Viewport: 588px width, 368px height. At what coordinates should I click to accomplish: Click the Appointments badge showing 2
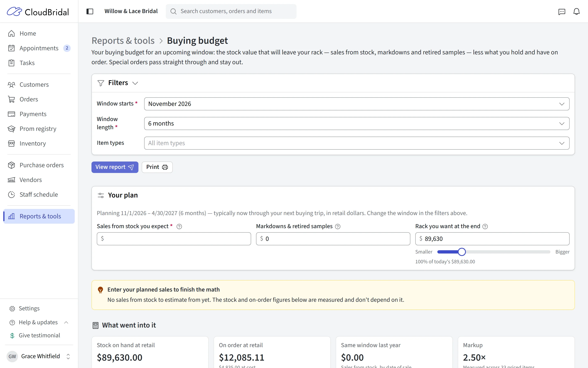[67, 48]
